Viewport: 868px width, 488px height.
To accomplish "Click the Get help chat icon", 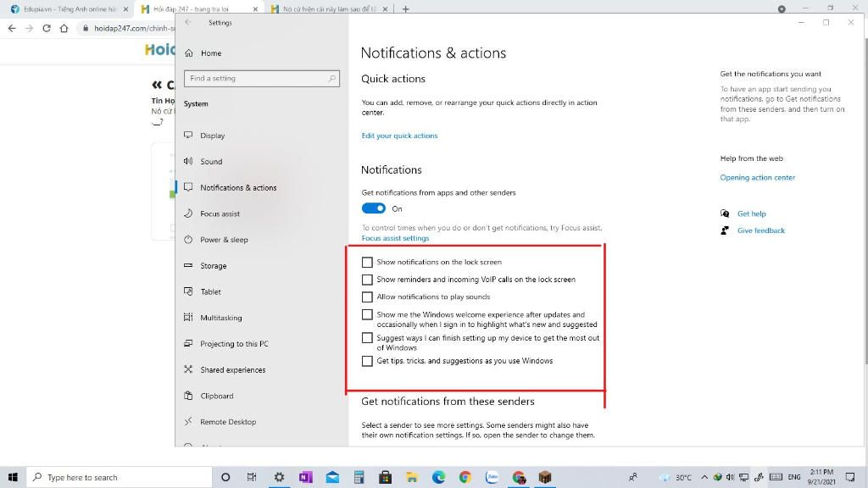I will click(725, 213).
